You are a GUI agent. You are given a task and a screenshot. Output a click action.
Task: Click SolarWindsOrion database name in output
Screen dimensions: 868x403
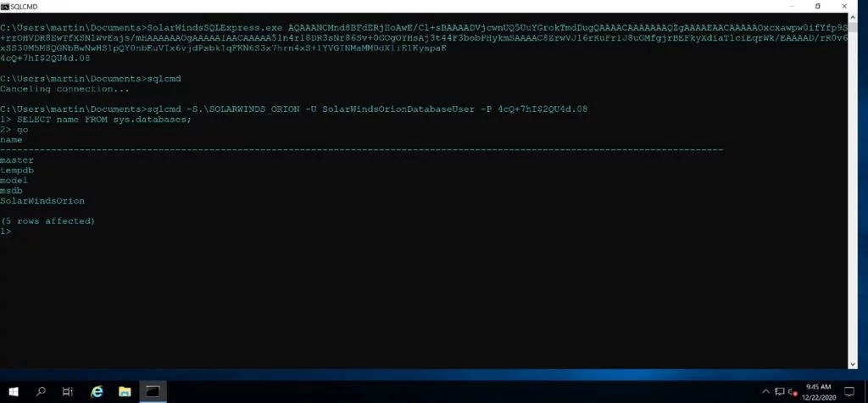(42, 201)
